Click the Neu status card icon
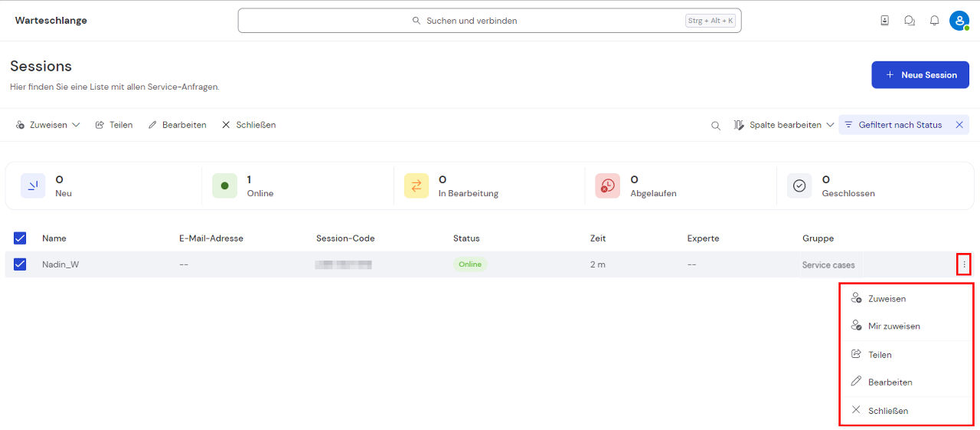The height and width of the screenshot is (430, 980). tap(33, 185)
